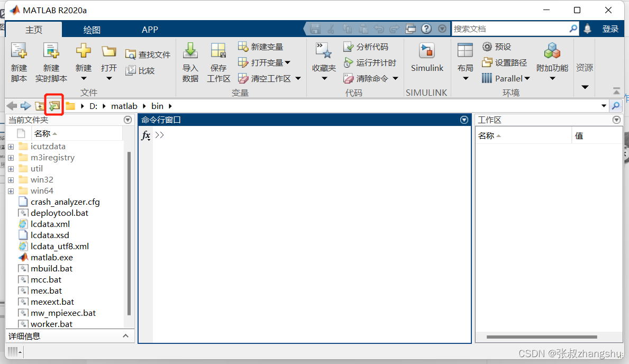Go up one folder level icon
The image size is (629, 364).
coord(40,106)
